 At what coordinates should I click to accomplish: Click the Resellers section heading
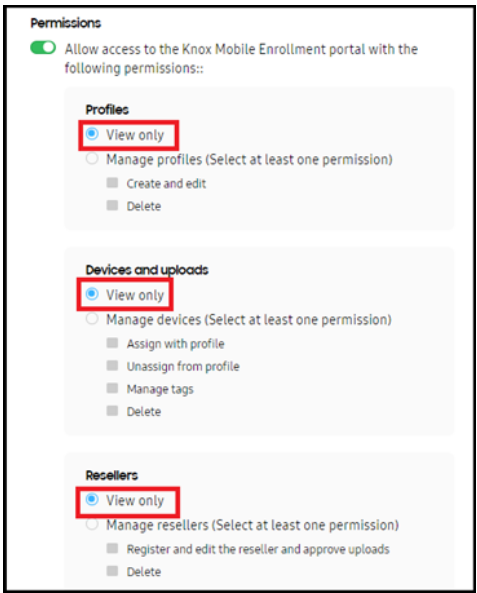112,475
